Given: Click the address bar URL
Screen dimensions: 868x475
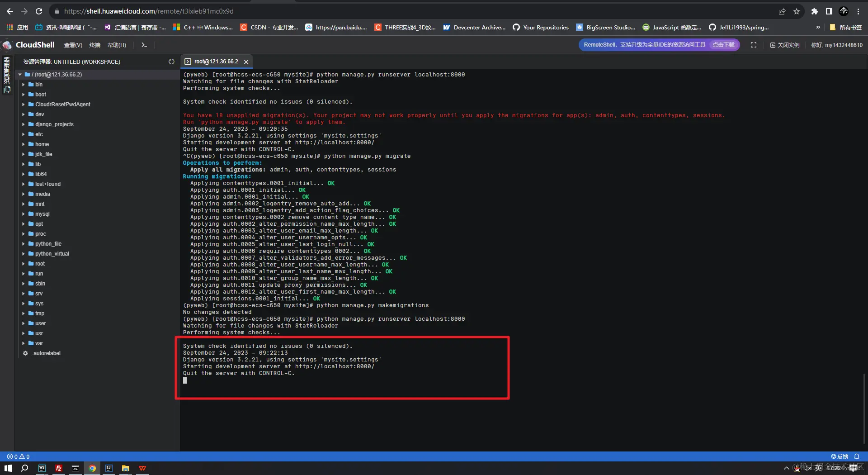Looking at the screenshot, I should [149, 11].
